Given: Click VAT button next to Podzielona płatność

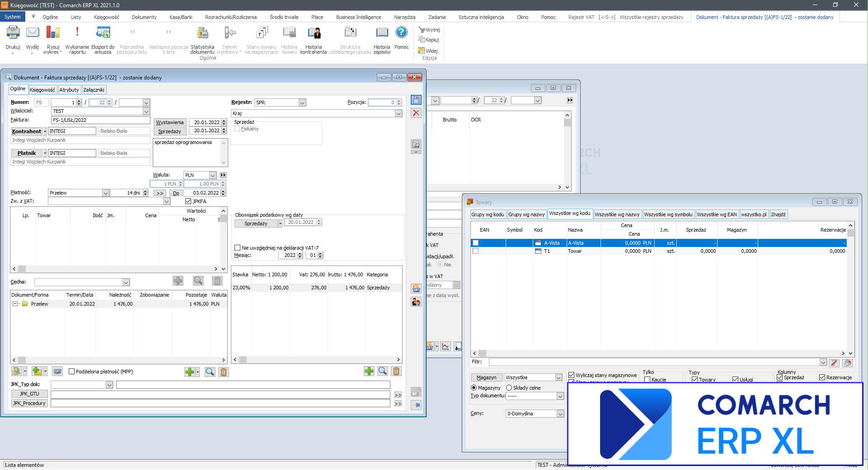Looking at the screenshot, I should click(x=57, y=371).
